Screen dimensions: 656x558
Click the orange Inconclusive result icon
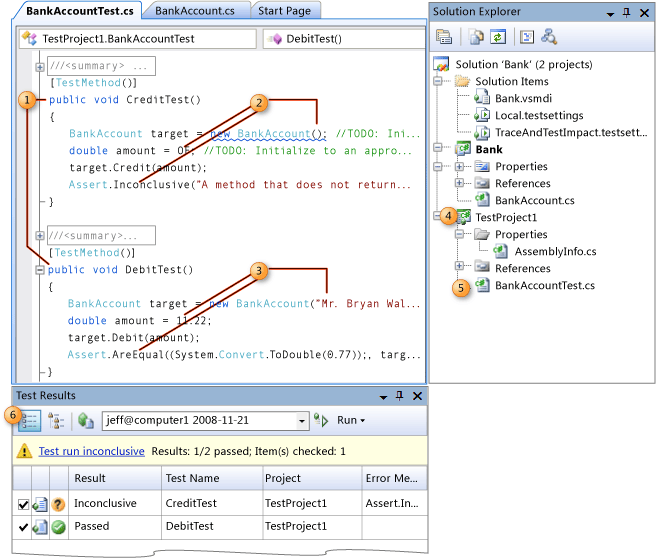click(58, 504)
